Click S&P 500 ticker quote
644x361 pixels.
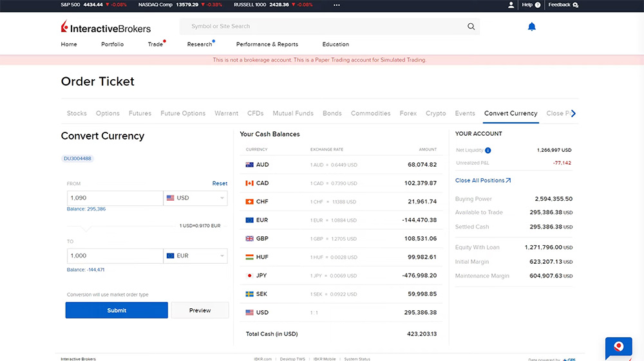click(x=93, y=5)
